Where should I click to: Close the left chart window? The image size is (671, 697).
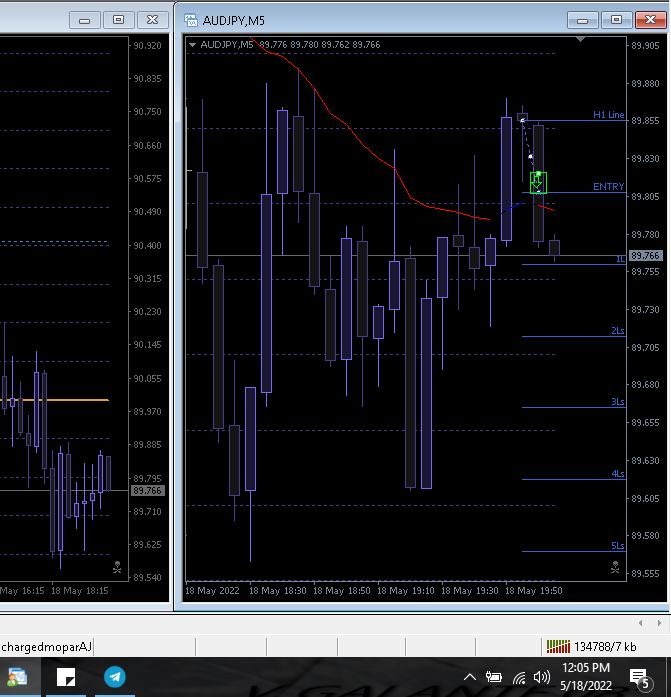(152, 20)
